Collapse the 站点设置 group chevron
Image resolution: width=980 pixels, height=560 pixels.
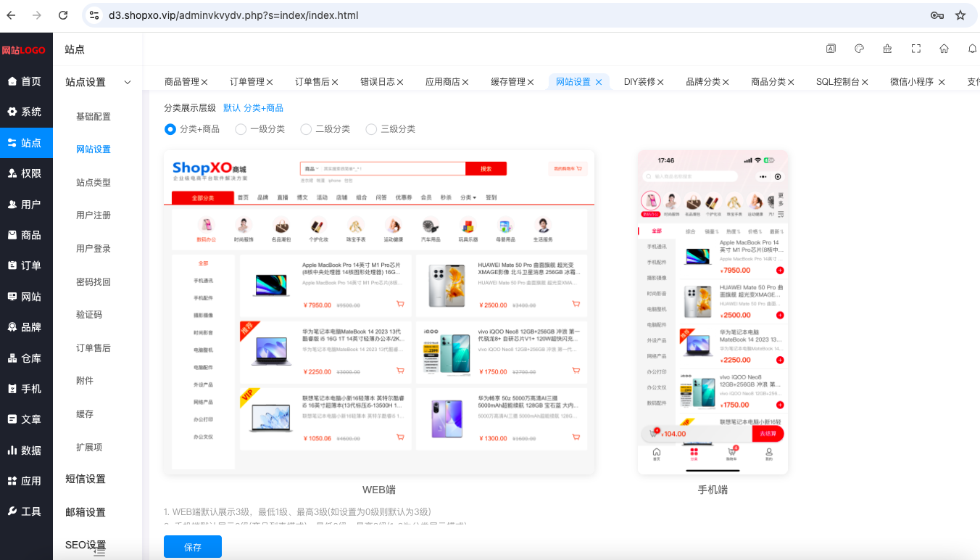(128, 83)
